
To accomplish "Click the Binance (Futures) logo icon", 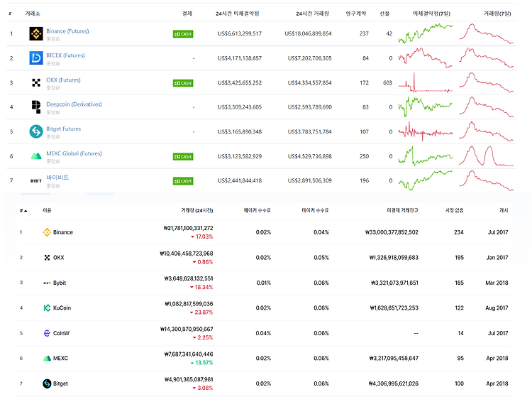I will coord(36,33).
